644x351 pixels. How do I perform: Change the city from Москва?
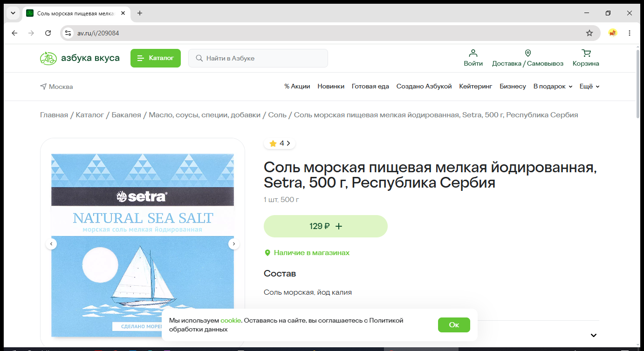(x=56, y=87)
